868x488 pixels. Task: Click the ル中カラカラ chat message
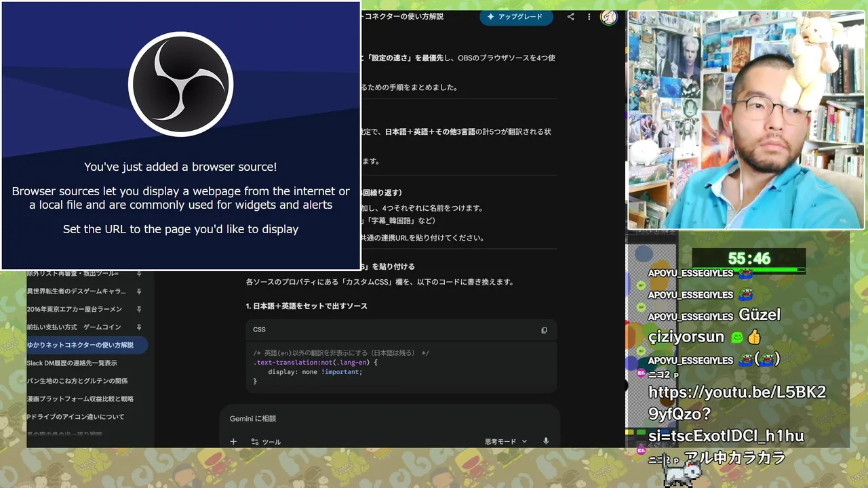coord(734,457)
